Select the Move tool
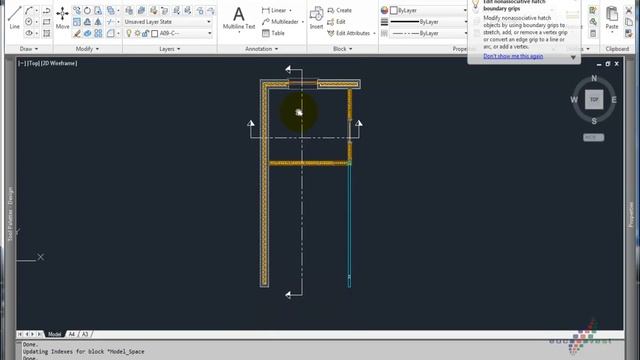The width and height of the screenshot is (640, 360). [62, 18]
